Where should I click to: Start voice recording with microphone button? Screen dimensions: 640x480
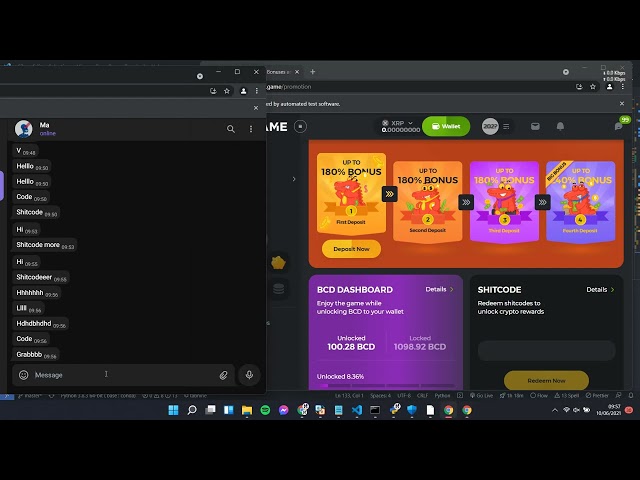(249, 375)
